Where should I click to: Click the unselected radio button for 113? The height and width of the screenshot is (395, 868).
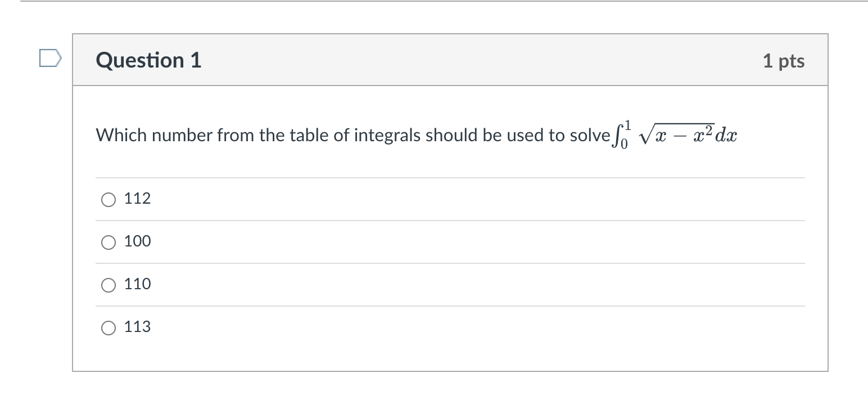[108, 327]
